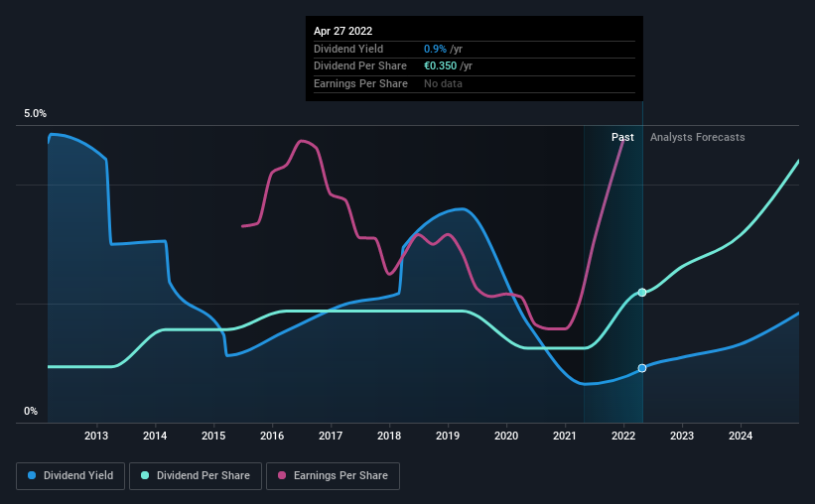Toggle the Dividend Yield legend button
This screenshot has height=504, width=815.
coord(70,476)
